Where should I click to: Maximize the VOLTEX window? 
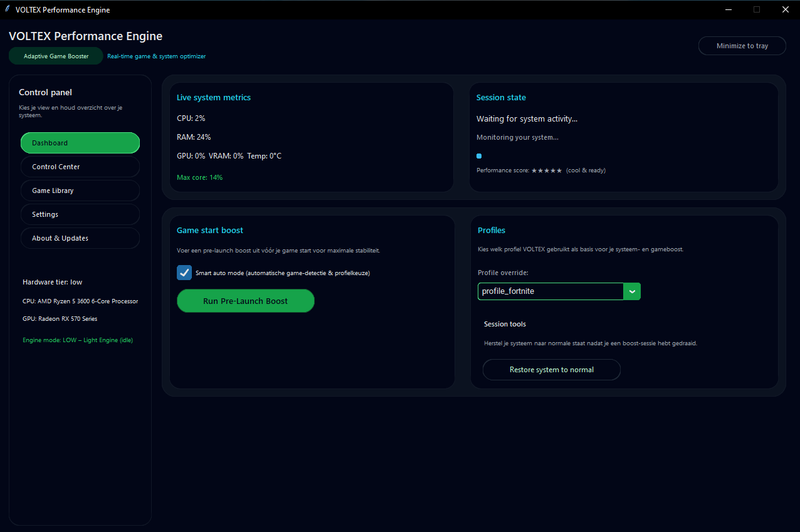[757, 9]
